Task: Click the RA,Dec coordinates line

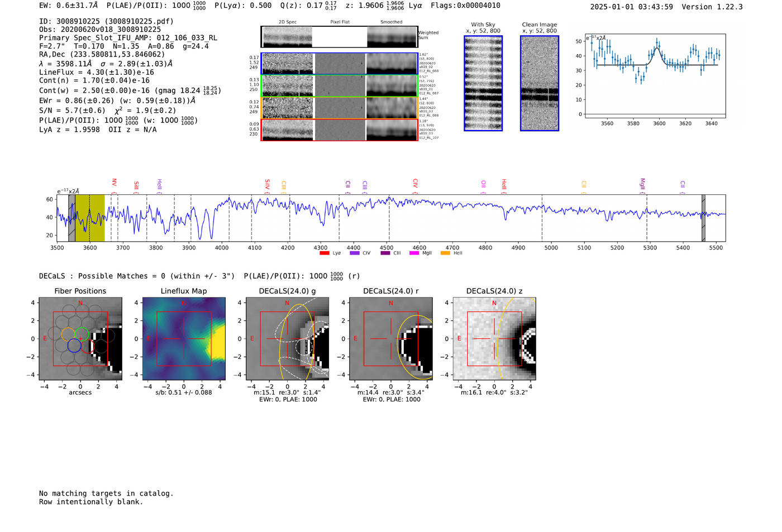Action: point(102,55)
